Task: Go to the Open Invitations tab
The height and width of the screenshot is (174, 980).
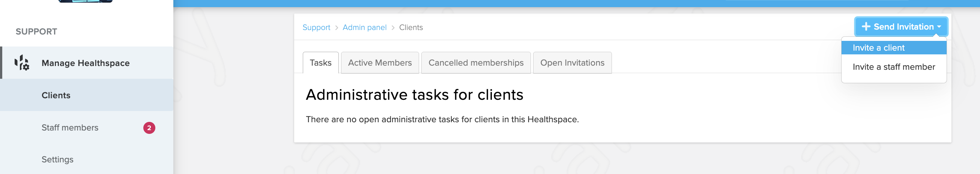Action: (x=572, y=63)
